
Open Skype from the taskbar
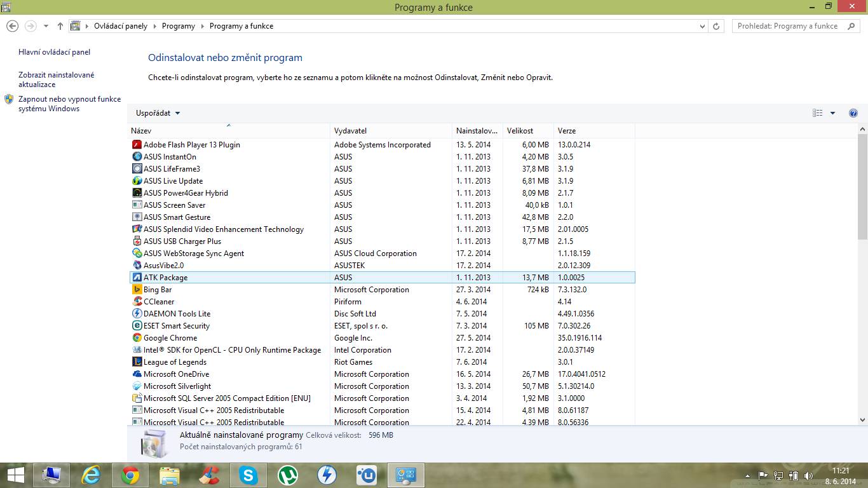coord(248,475)
